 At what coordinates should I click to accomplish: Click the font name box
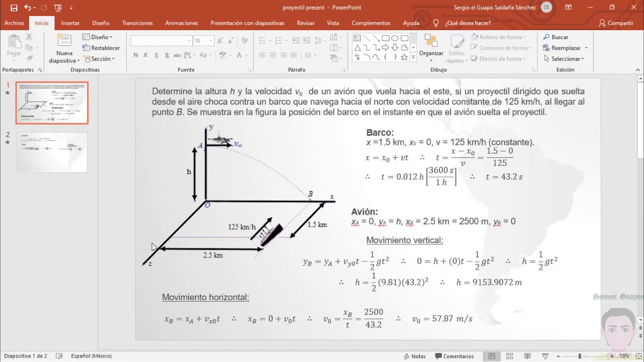point(161,41)
